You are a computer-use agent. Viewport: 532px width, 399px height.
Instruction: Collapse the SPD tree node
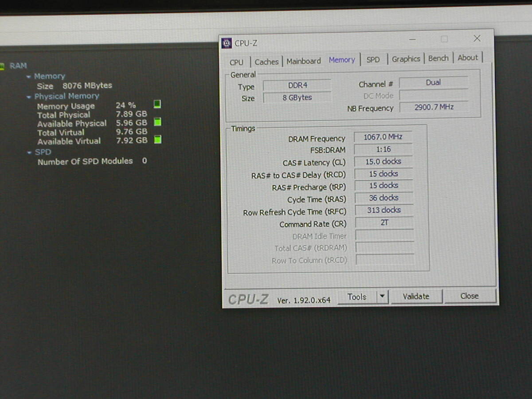click(30, 152)
